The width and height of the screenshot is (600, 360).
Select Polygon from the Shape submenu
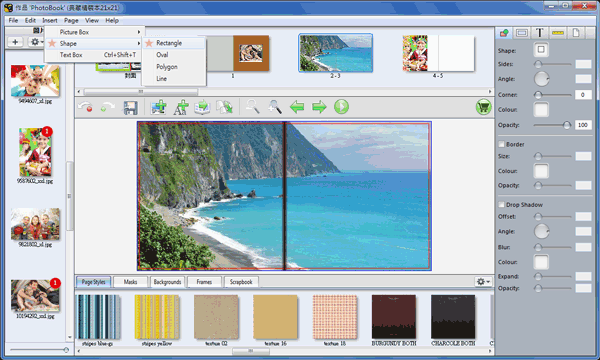coord(174,67)
